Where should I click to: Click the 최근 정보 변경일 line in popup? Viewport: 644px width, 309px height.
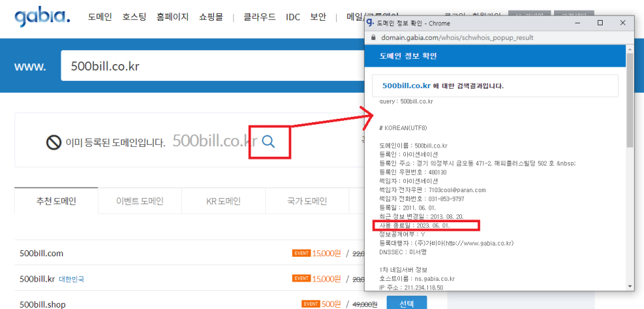click(420, 216)
